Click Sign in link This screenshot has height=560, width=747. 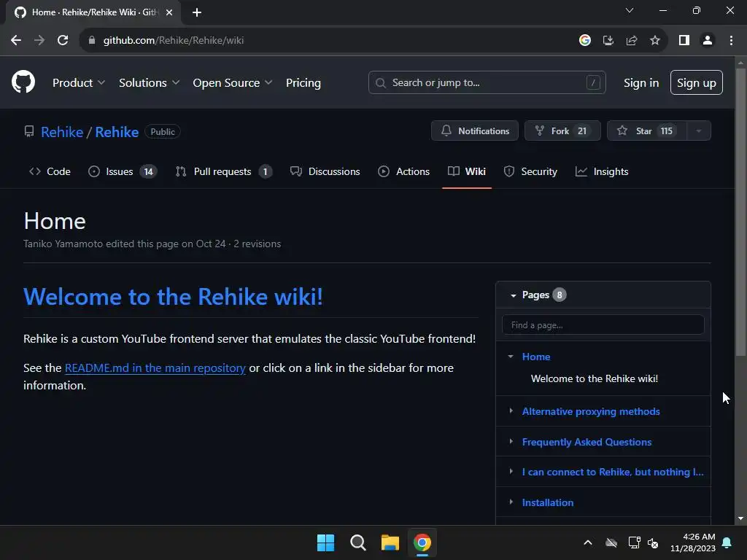641,83
